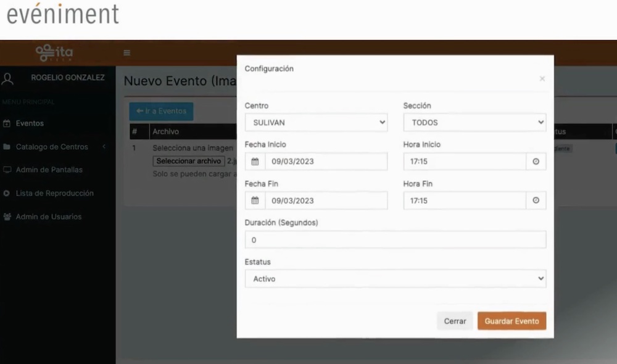
Task: Click the clock icon next to Hora Inicio
Action: tap(536, 162)
